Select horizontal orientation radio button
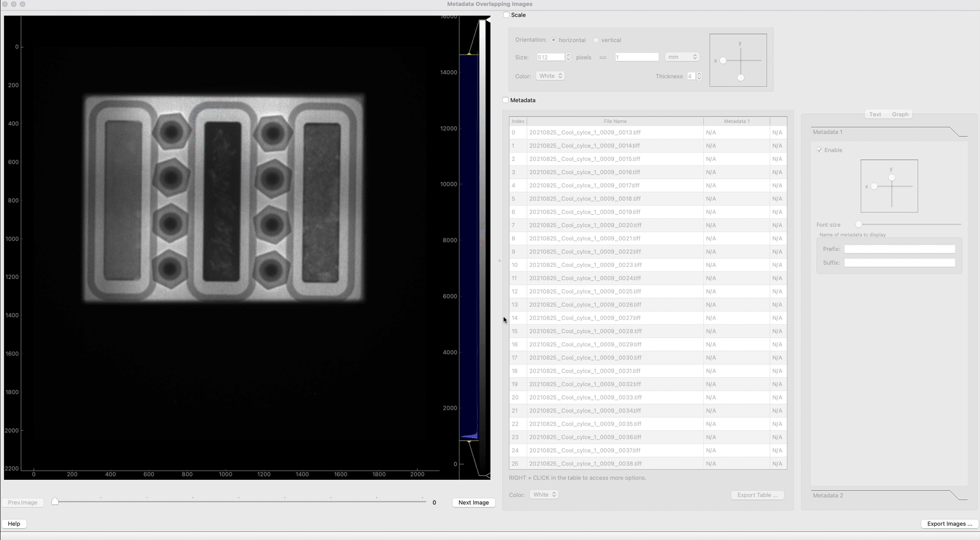Image resolution: width=980 pixels, height=540 pixels. (553, 40)
